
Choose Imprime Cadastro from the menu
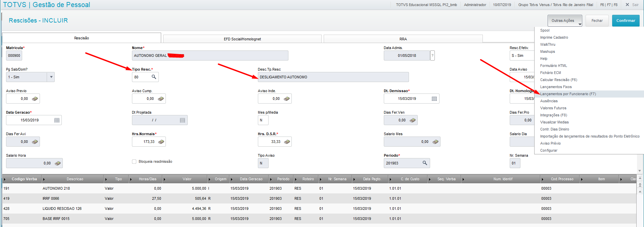[589, 37]
